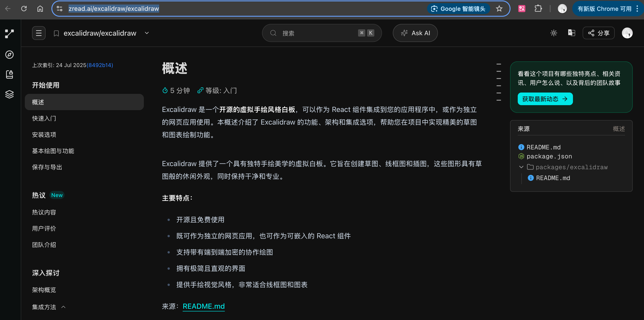The width and height of the screenshot is (644, 320).
Task: Open 用户评价 under the 热议 section
Action: coord(44,228)
